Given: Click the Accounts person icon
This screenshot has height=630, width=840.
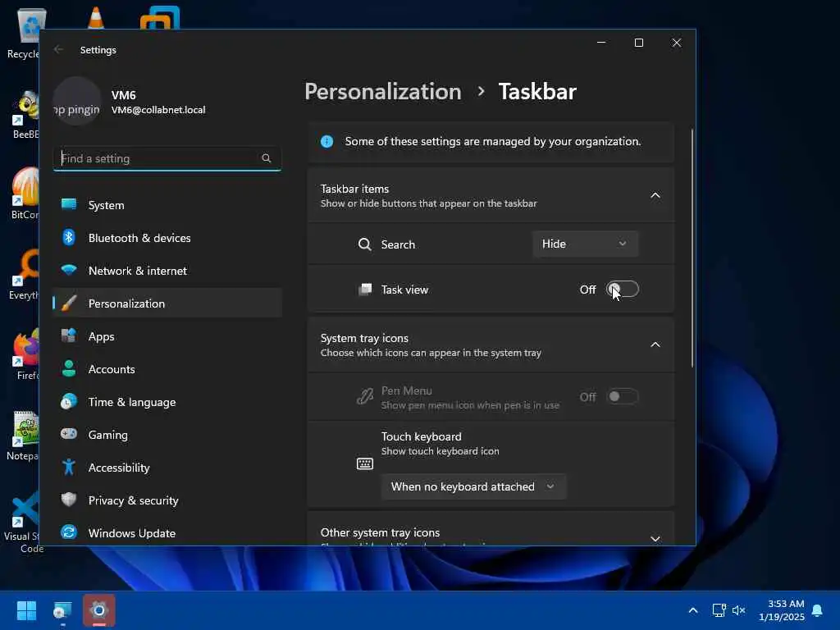Looking at the screenshot, I should tap(69, 368).
